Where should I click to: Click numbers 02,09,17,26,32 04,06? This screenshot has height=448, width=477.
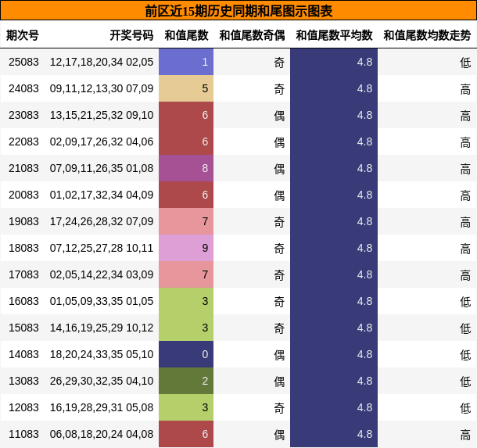point(102,142)
